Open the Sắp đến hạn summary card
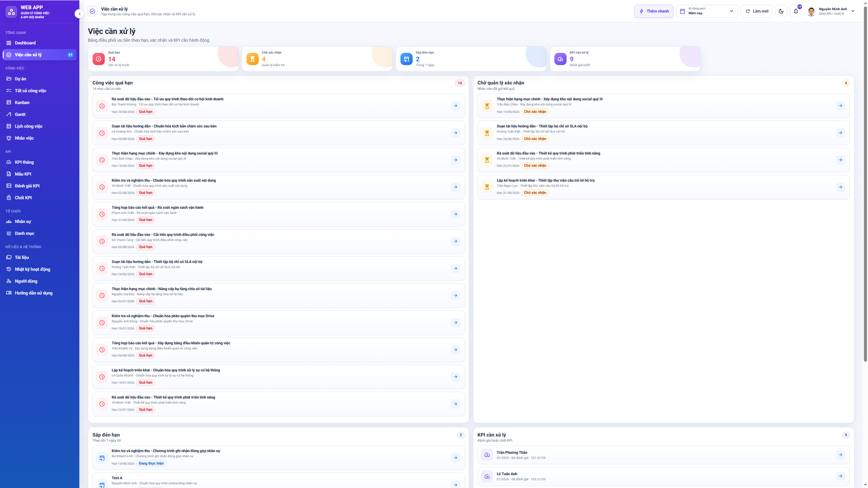868x488 pixels. (471, 59)
